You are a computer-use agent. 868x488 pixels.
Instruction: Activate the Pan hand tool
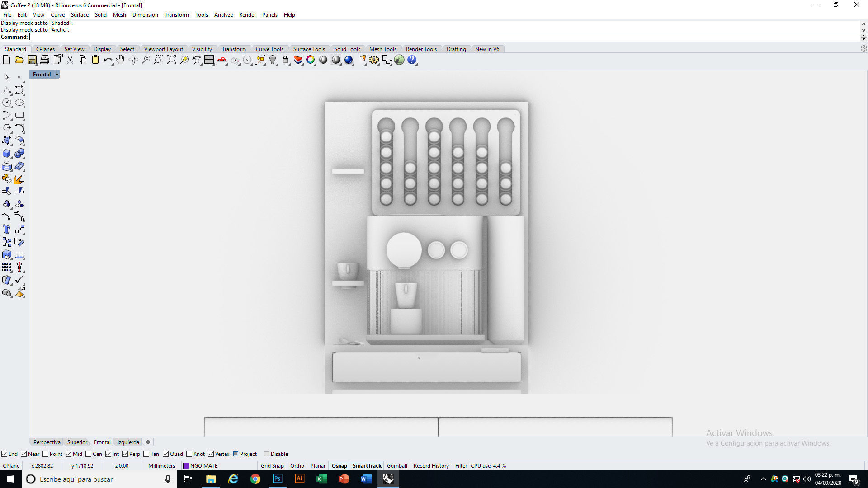[x=120, y=60]
